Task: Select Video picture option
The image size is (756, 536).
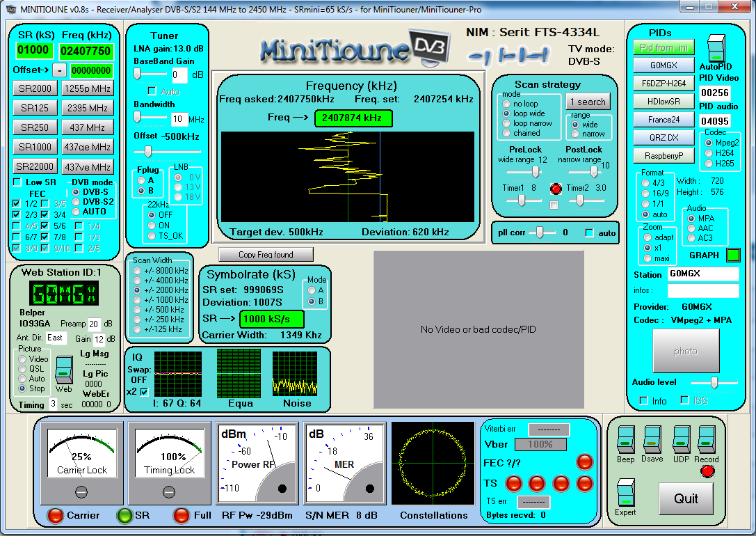Action: click(22, 359)
